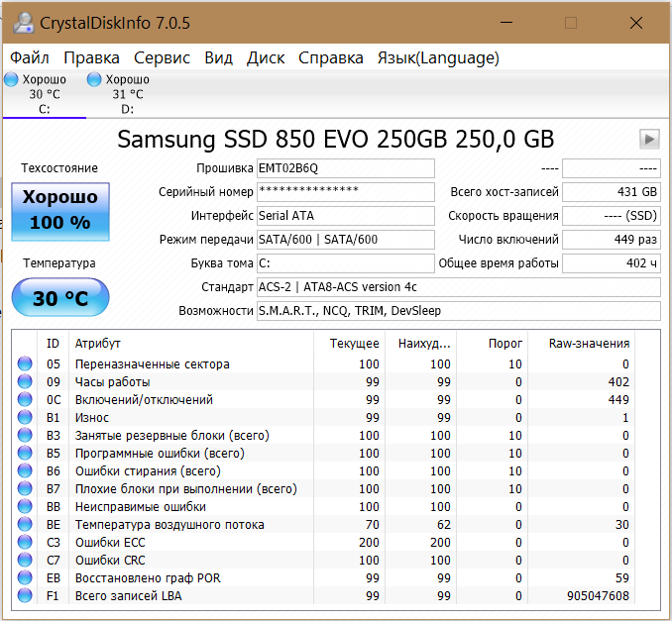The image size is (672, 621).
Task: Switch to the D: disk tab
Action: pyautogui.click(x=127, y=94)
